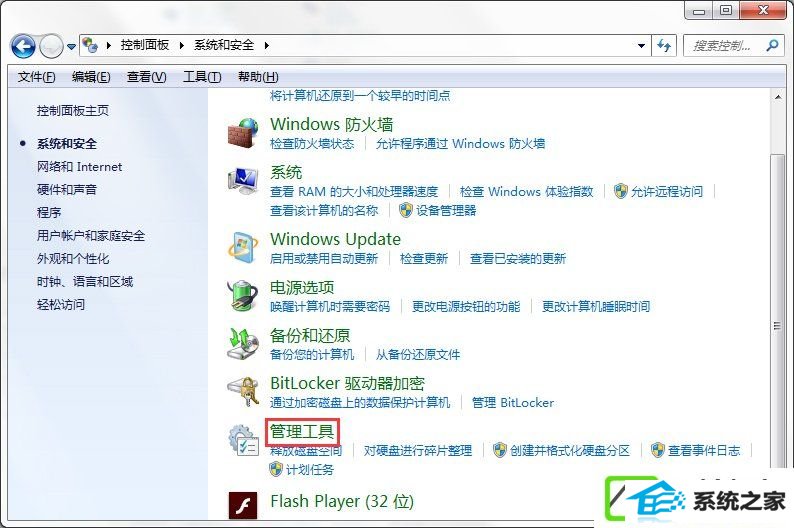Click shield icon beside 设备管理器
The image size is (794, 528).
pyautogui.click(x=406, y=210)
